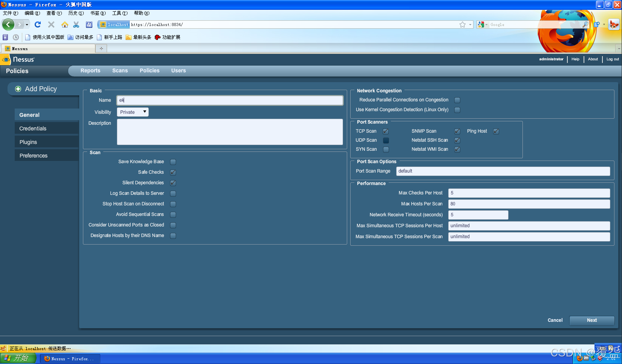Open the 历史 (History) menu

[x=76, y=13]
